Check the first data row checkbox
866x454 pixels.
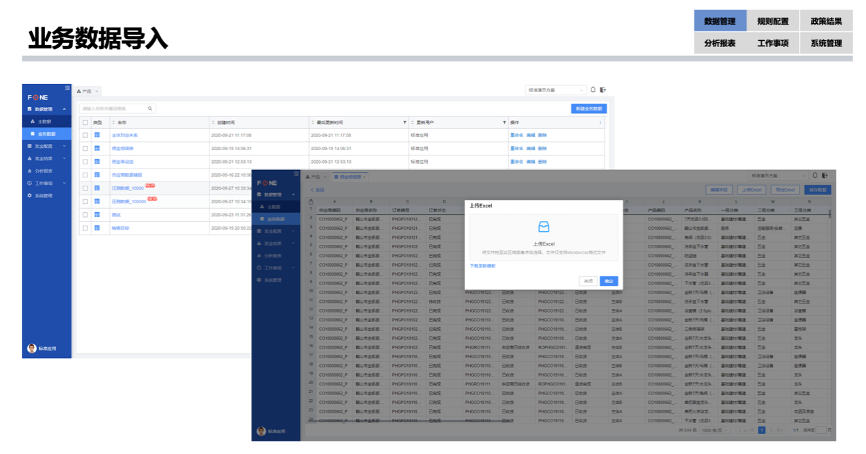tap(85, 135)
